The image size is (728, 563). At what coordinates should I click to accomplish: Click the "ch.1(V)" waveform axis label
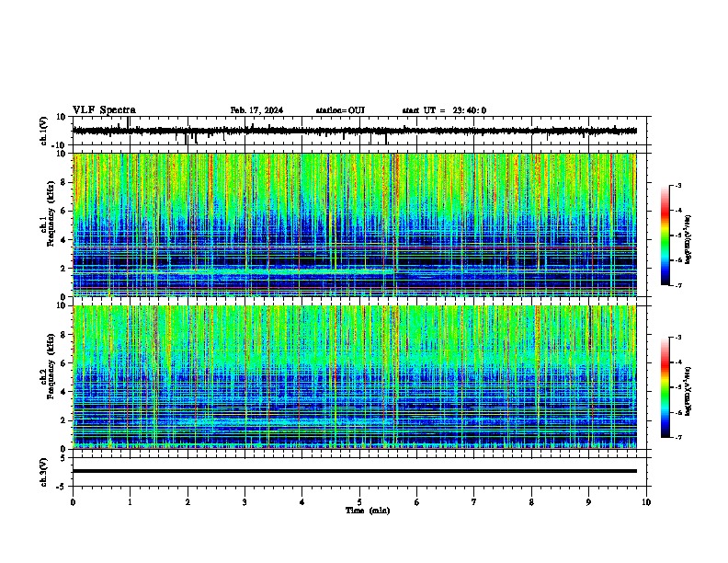[x=44, y=131]
